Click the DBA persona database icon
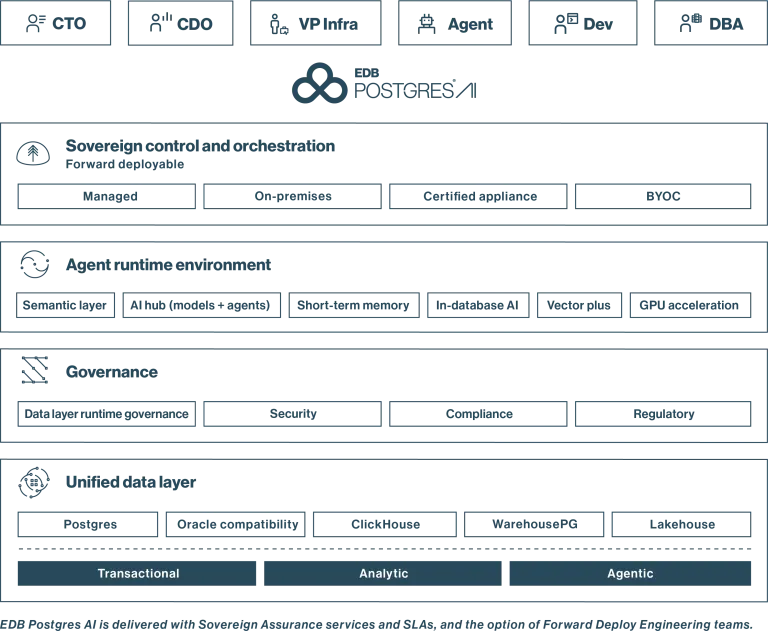This screenshot has height=632, width=768. (691, 23)
